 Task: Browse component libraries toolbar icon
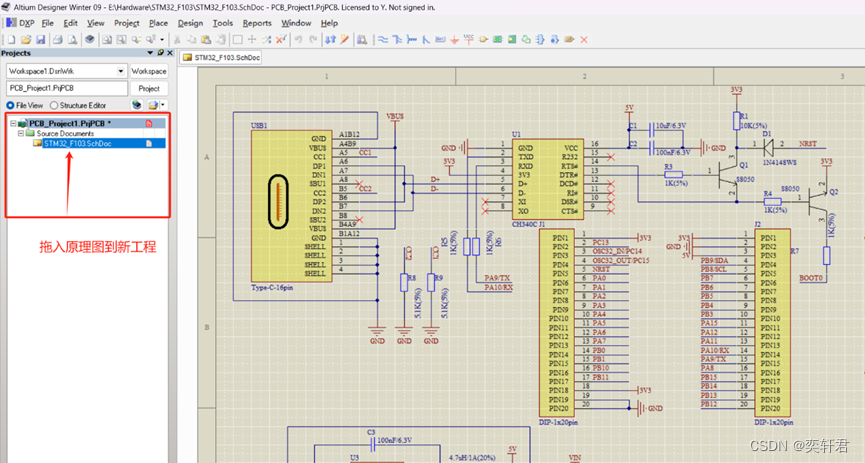click(362, 40)
